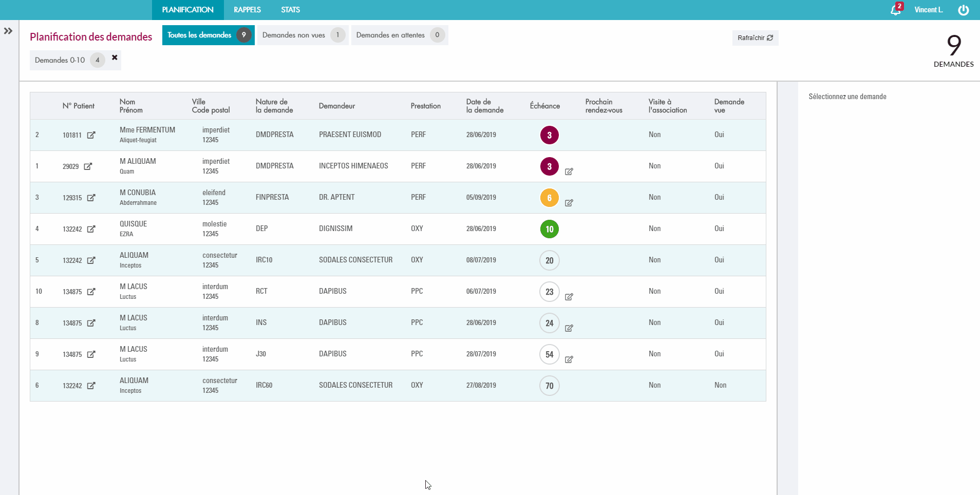Click edit icon beside échéance 54
The width and height of the screenshot is (980, 495).
[569, 359]
